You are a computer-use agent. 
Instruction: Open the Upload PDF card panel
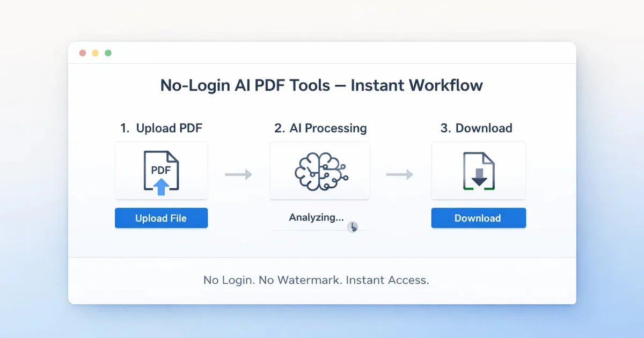click(161, 171)
